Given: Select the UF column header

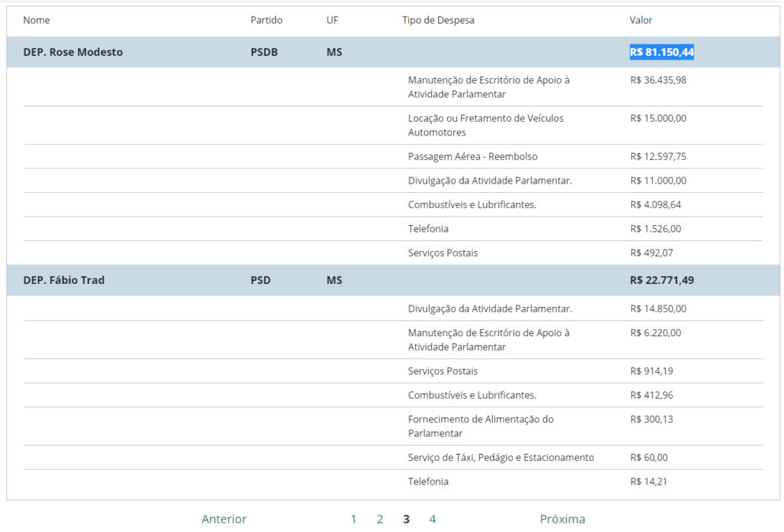Looking at the screenshot, I should [332, 20].
